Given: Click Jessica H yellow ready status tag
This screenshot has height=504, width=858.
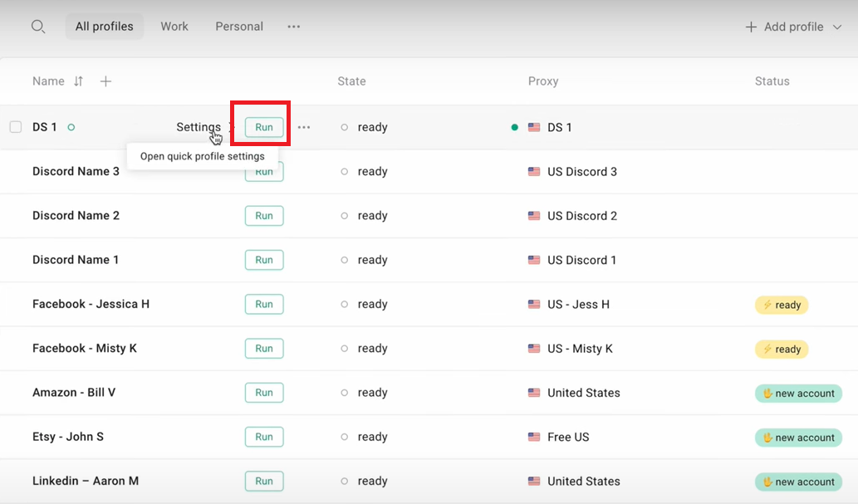Looking at the screenshot, I should [782, 305].
